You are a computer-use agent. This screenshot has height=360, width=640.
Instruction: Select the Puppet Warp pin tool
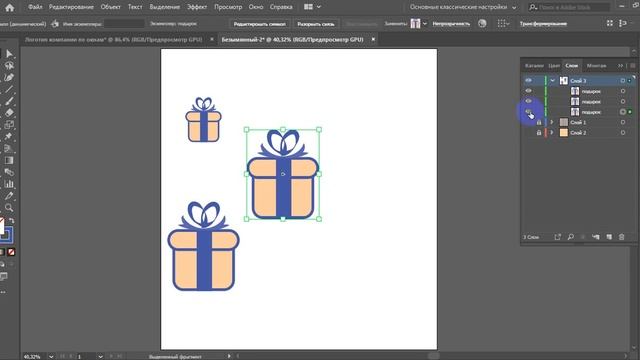coord(9,137)
